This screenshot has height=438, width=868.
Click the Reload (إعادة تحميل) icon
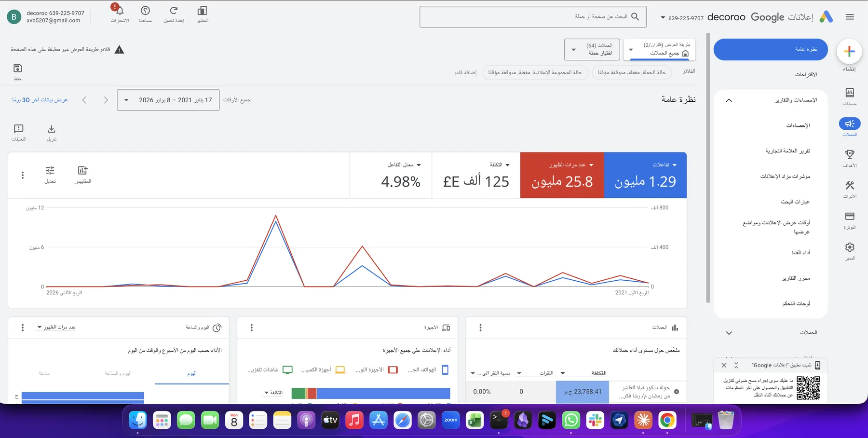tap(174, 11)
